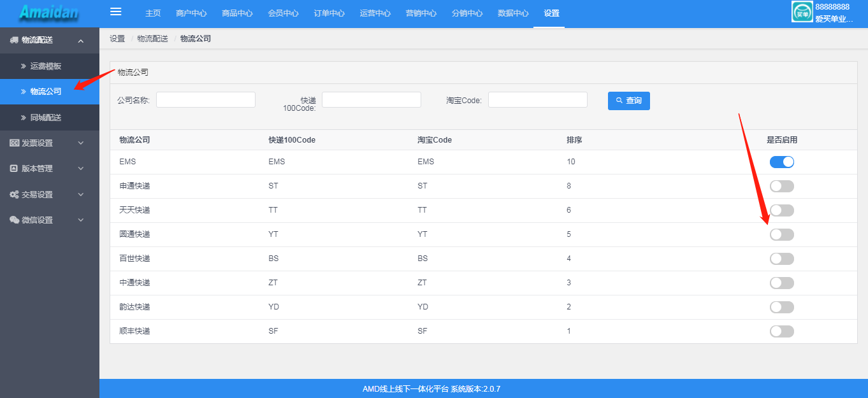Go to 会员中心 in top navigation
The height and width of the screenshot is (398, 868).
[x=283, y=13]
